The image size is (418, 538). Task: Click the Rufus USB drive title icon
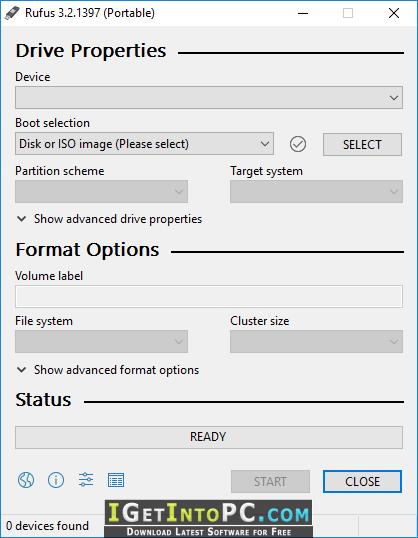pyautogui.click(x=12, y=13)
